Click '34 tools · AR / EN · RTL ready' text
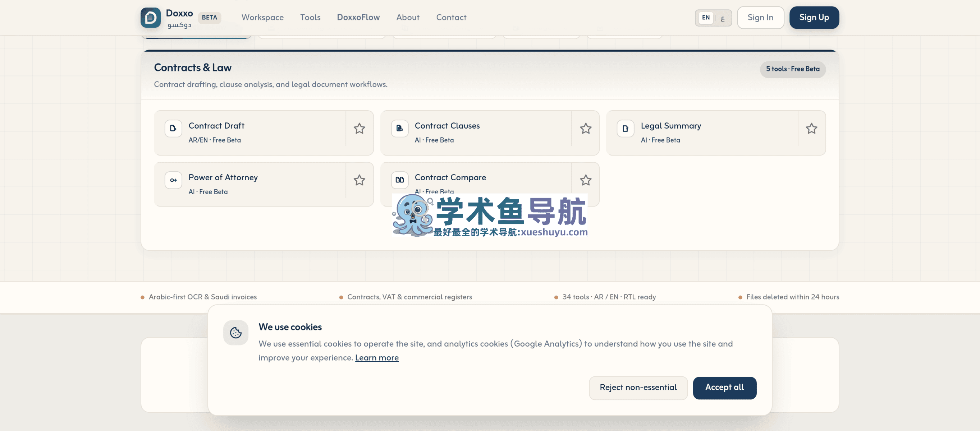 click(609, 297)
